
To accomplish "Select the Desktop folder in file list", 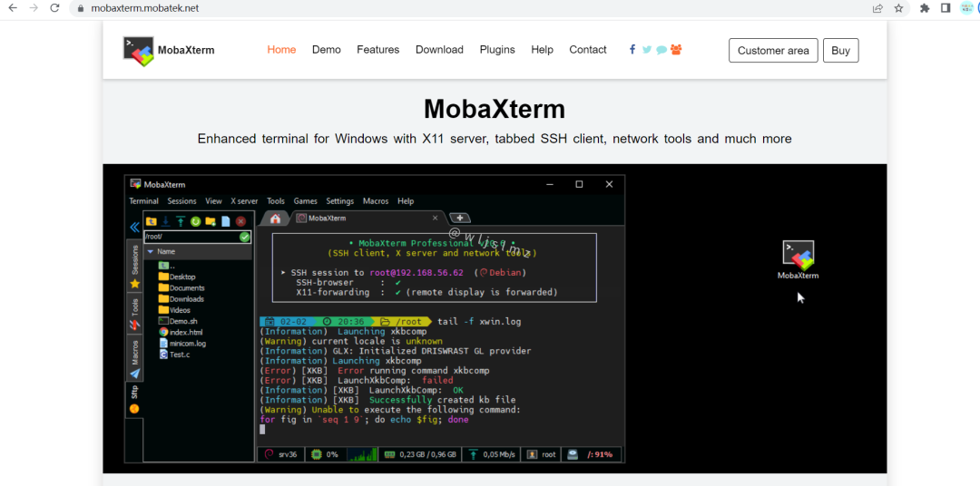I will [x=177, y=277].
